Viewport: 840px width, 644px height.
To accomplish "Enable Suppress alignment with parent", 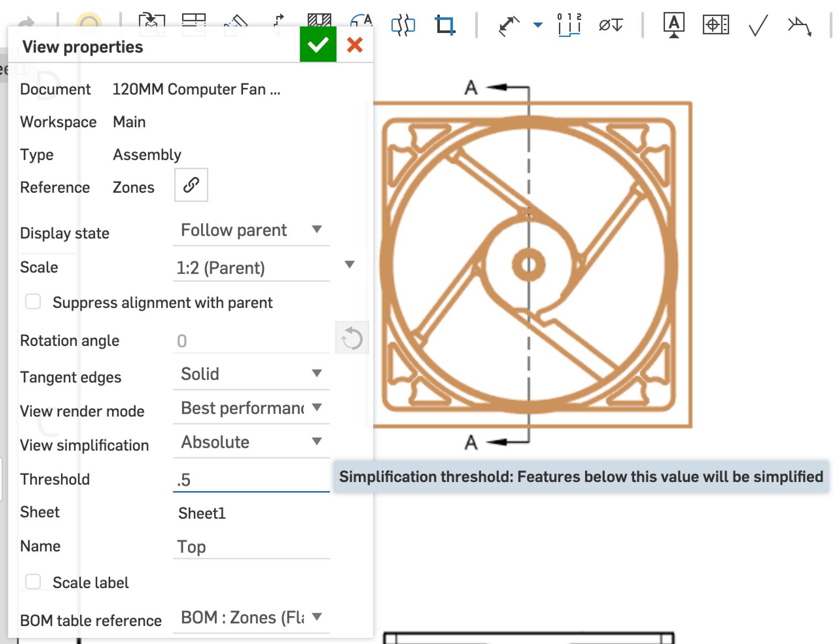I will [33, 302].
